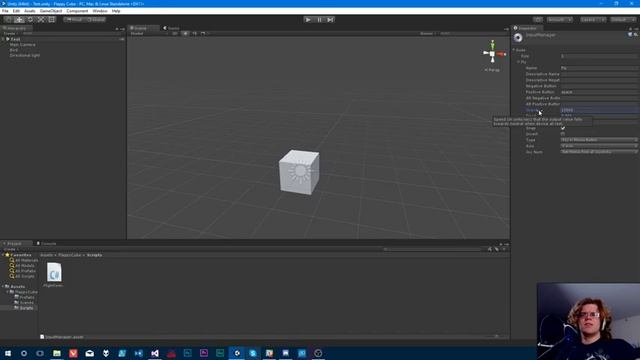
Task: Click the Pause button
Action: (x=319, y=20)
